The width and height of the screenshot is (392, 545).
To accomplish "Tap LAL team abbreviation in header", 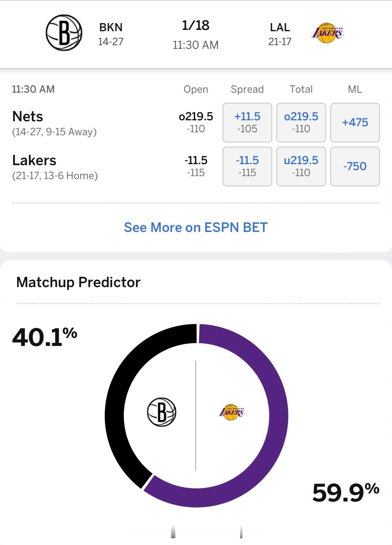I will (x=280, y=27).
